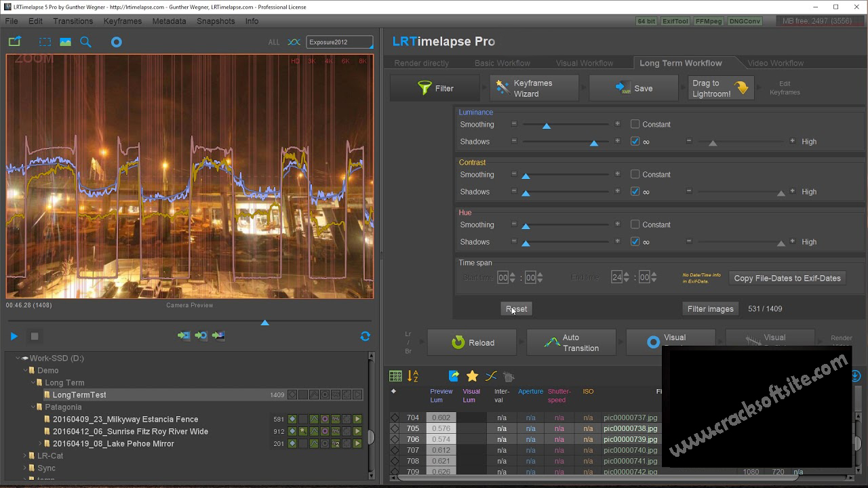Click the A-Z sort icon

[x=413, y=376]
